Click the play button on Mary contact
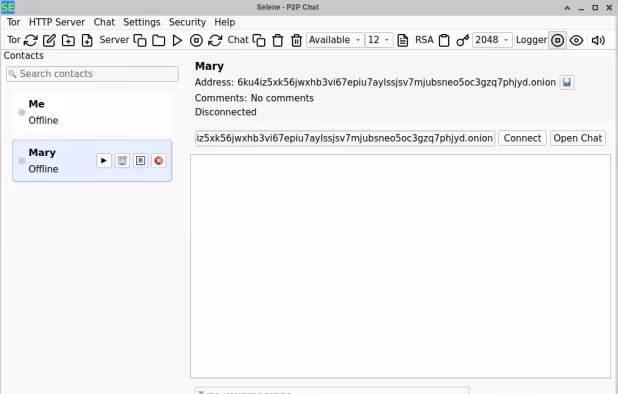This screenshot has height=394, width=618. coord(104,161)
